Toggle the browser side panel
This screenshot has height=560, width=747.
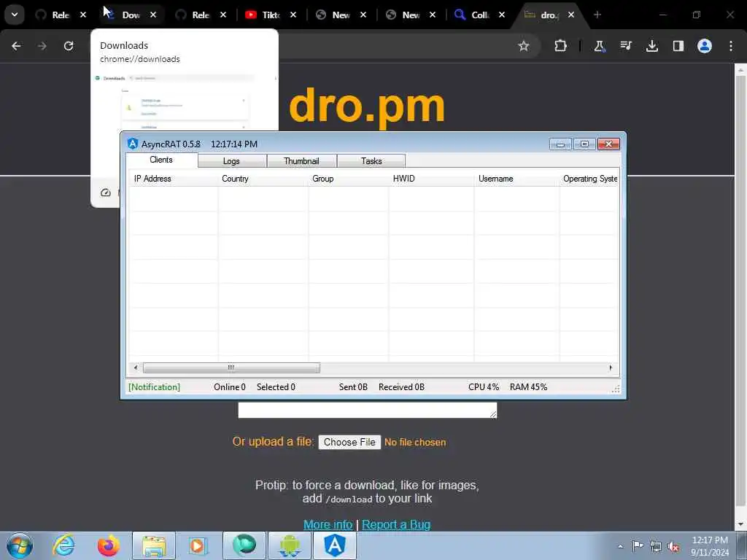(x=678, y=46)
